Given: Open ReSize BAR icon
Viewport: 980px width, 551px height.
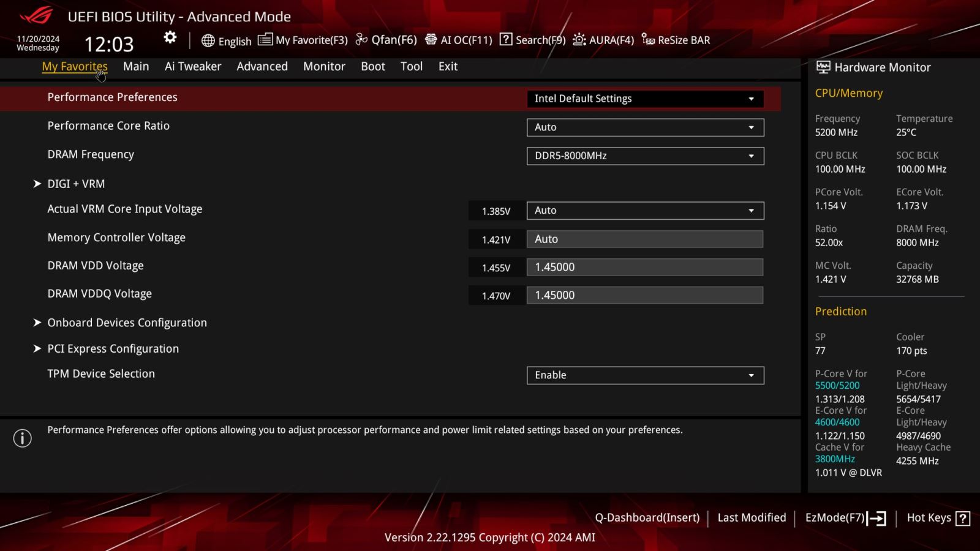Looking at the screenshot, I should 648,40.
